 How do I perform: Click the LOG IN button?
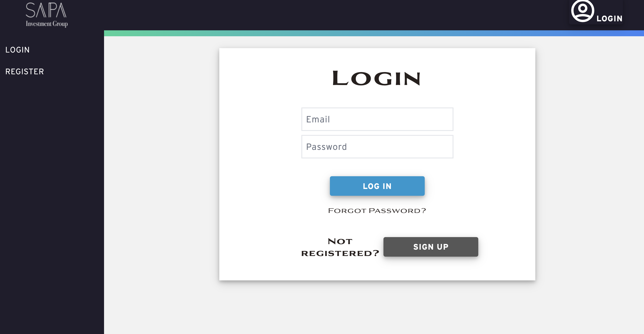tap(377, 186)
